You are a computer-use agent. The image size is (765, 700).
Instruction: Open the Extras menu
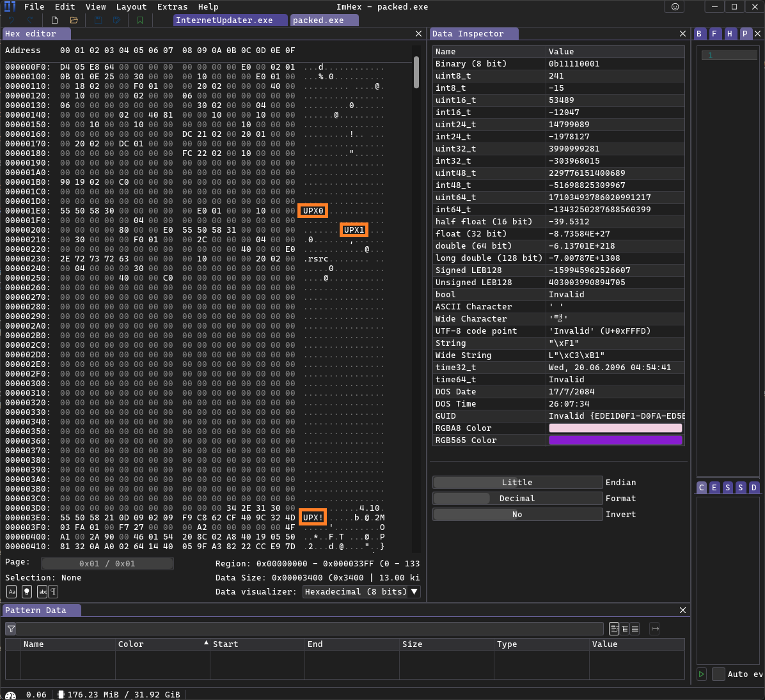click(172, 7)
